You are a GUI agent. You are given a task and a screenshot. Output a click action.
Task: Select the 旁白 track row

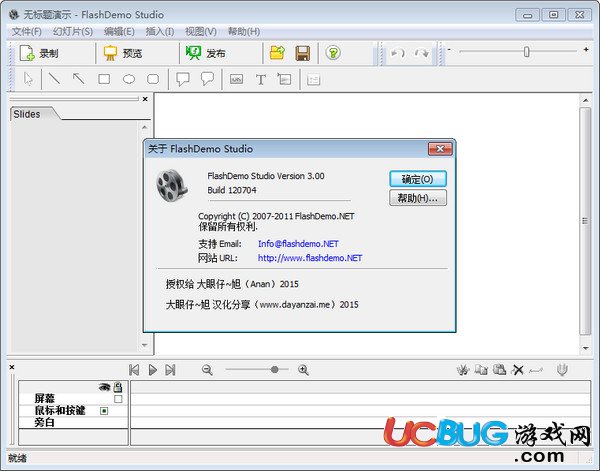point(73,422)
